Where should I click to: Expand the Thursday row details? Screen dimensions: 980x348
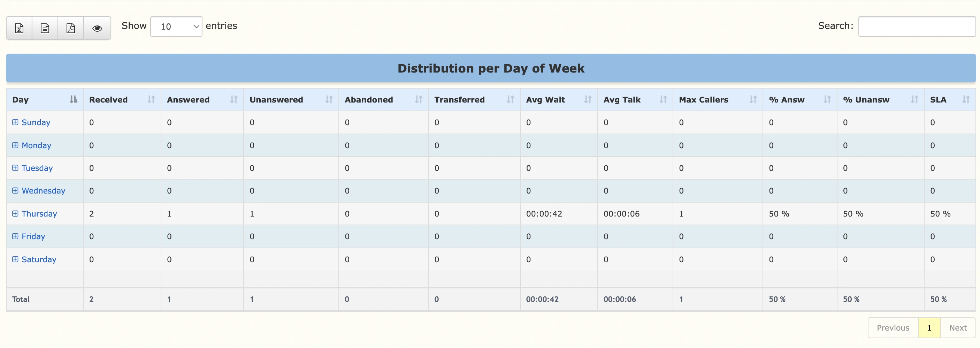point(15,214)
